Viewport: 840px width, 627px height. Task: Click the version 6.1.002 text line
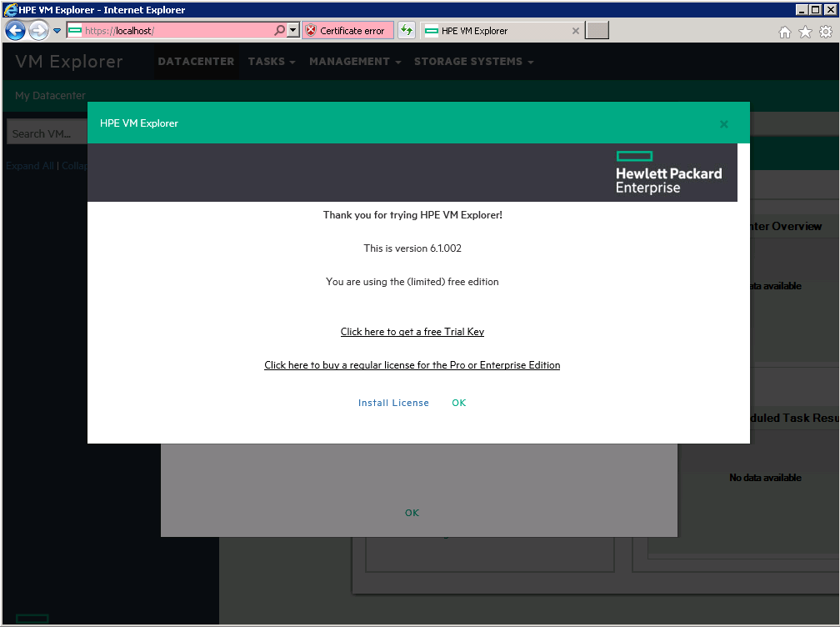412,248
